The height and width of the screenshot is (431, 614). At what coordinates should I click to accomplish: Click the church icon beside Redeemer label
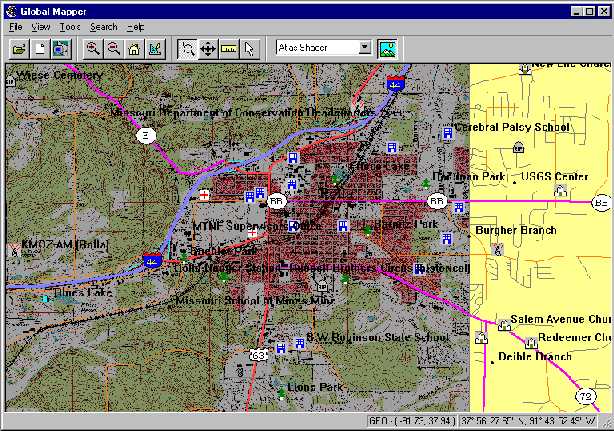click(x=531, y=343)
